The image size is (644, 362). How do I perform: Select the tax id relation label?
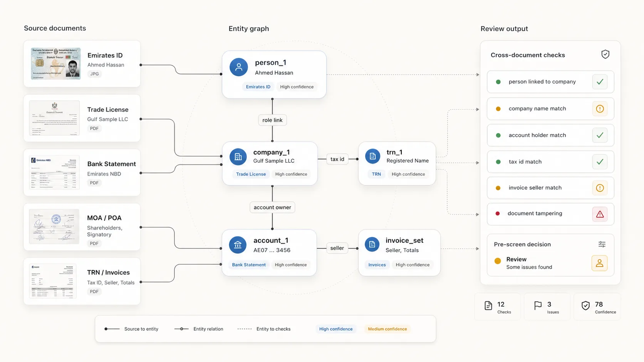pos(337,159)
